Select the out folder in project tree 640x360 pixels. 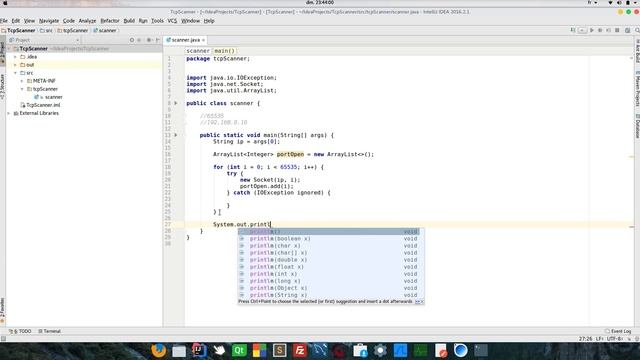tap(84, 65)
